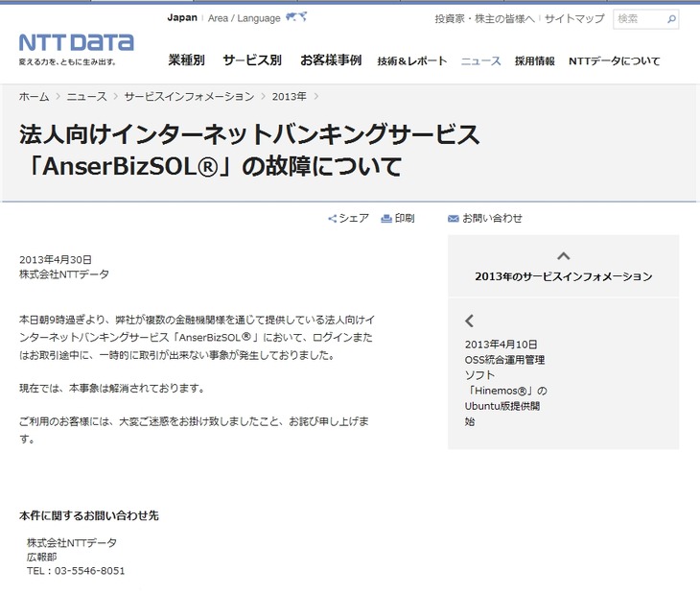Open the 技術&レポート menu
Image resolution: width=700 pixels, height=595 pixels.
(x=412, y=60)
